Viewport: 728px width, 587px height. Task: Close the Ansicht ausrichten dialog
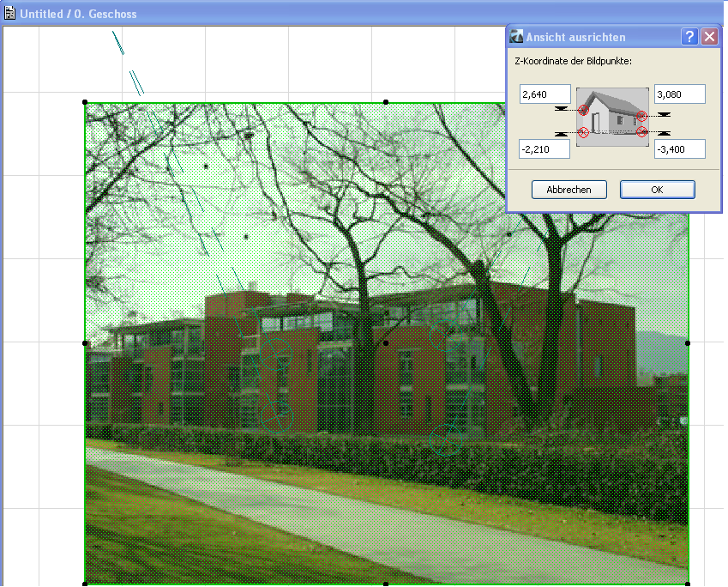(x=709, y=36)
